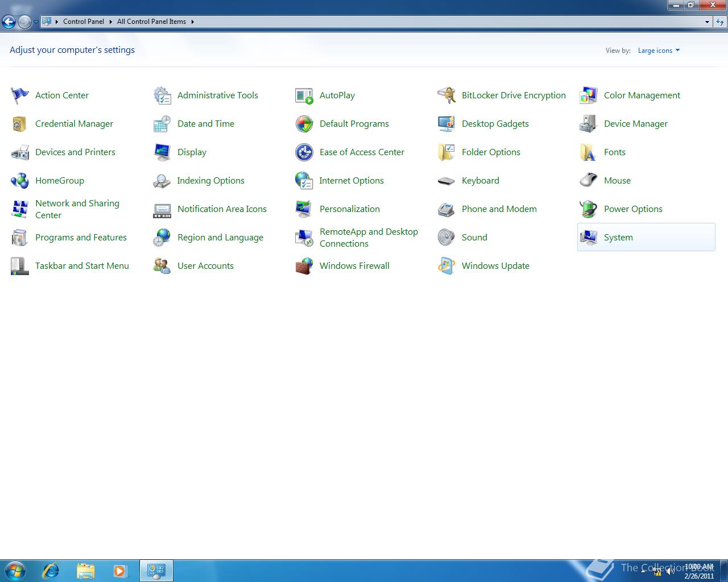Click the Windows Update text link

click(x=495, y=266)
